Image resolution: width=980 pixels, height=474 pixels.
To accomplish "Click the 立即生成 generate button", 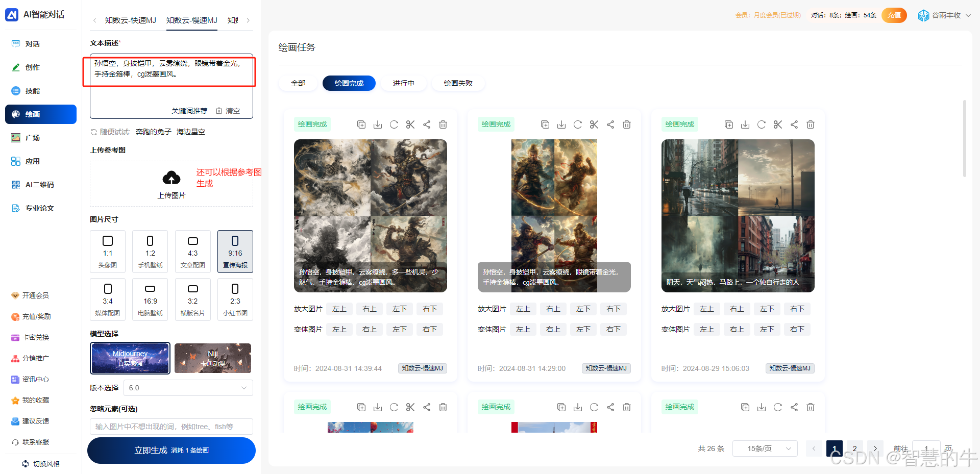I will point(171,451).
